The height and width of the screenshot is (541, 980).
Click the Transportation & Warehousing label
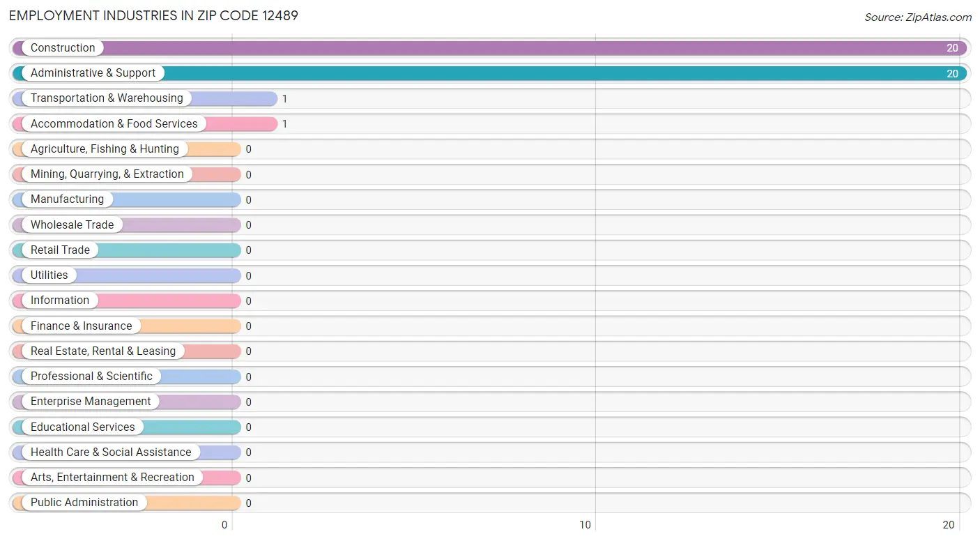[x=107, y=98]
